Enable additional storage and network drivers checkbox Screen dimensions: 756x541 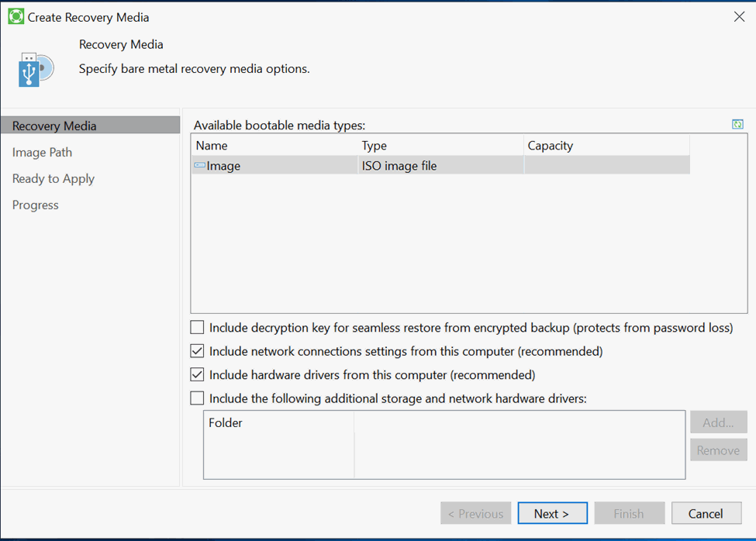[197, 398]
